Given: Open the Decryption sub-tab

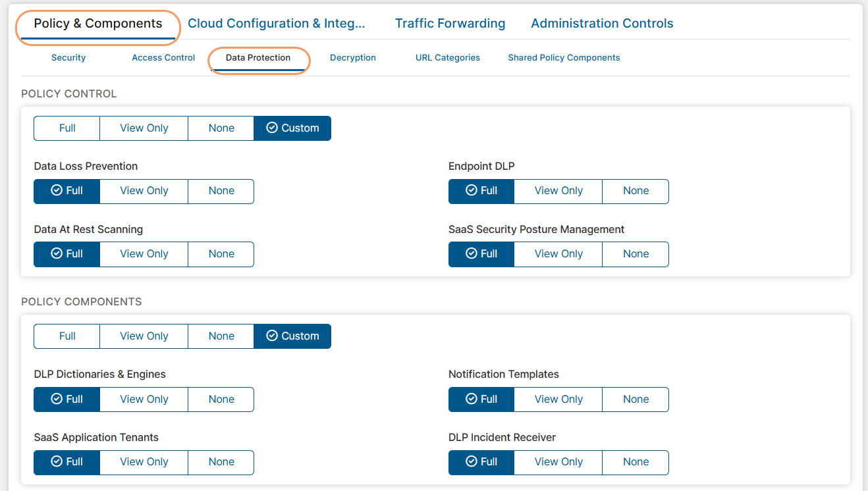Looking at the screenshot, I should click(353, 58).
